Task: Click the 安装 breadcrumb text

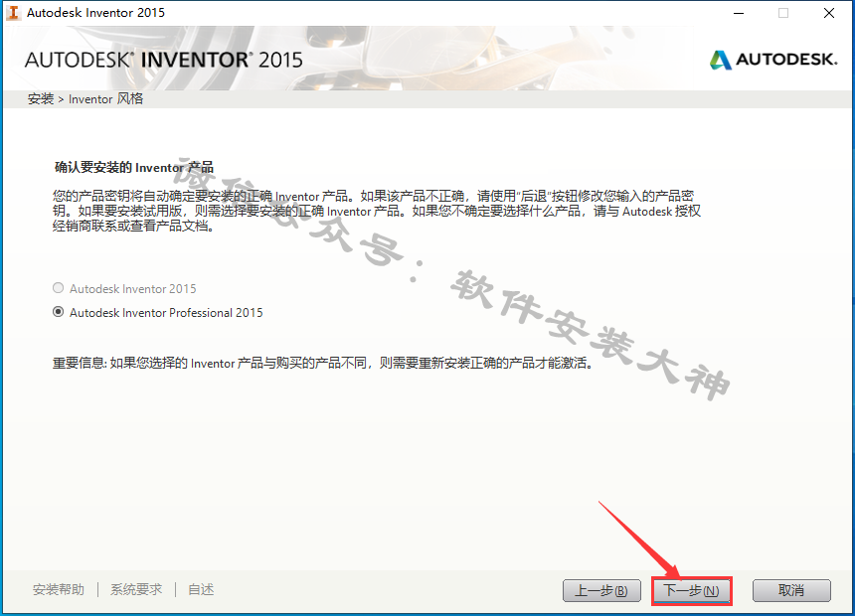Action: [x=41, y=98]
